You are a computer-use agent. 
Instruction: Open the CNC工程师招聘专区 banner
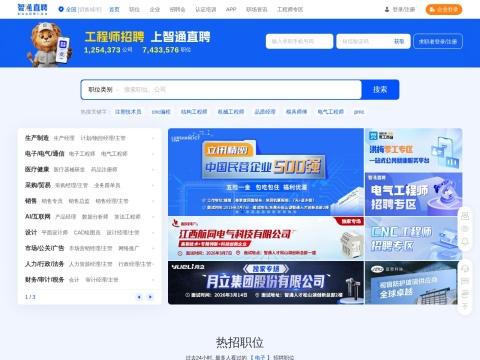pyautogui.click(x=414, y=238)
